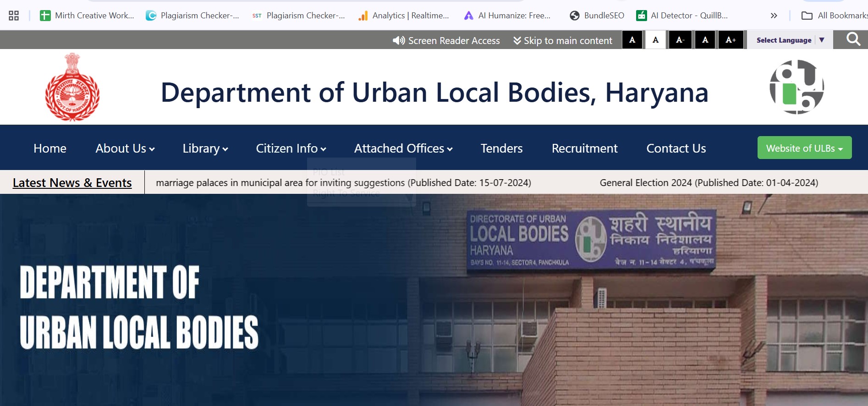Select the black high-contrast A theme button
The height and width of the screenshot is (406, 868).
pyautogui.click(x=632, y=40)
